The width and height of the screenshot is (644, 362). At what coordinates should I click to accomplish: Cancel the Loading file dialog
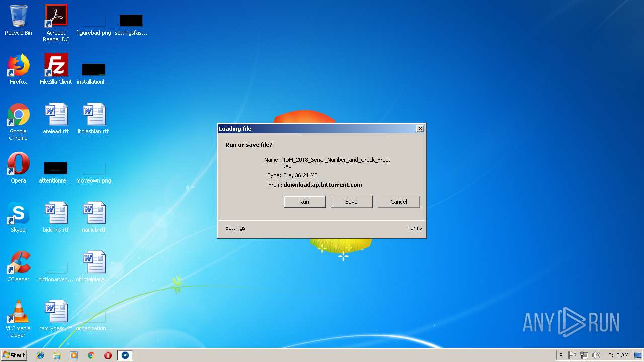coord(398,202)
